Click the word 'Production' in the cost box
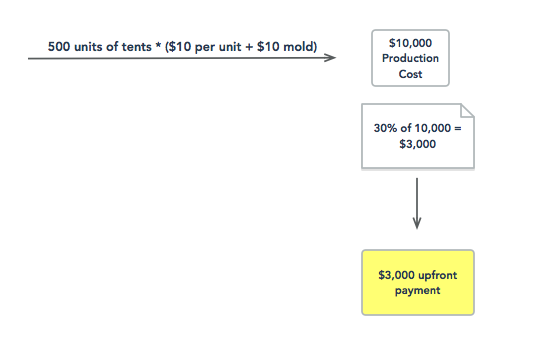 410,58
